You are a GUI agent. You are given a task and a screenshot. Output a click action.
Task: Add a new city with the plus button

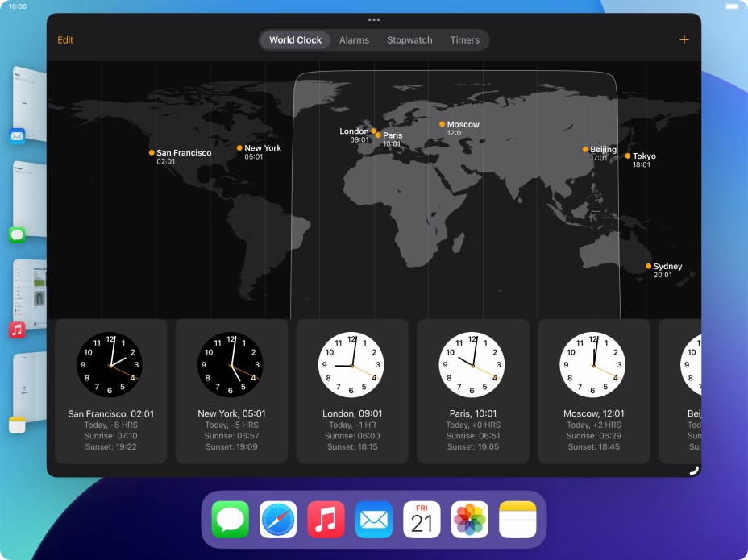(684, 39)
